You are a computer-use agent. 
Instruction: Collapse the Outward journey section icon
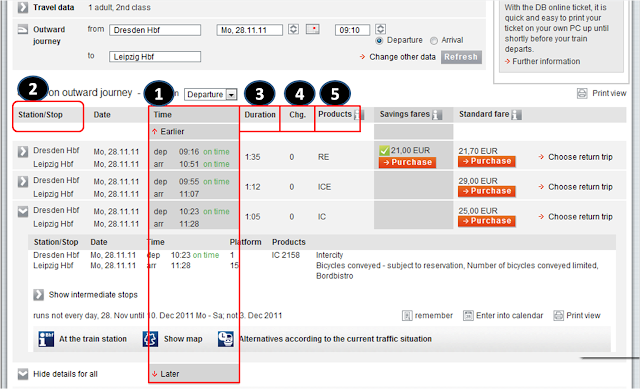coord(23,29)
